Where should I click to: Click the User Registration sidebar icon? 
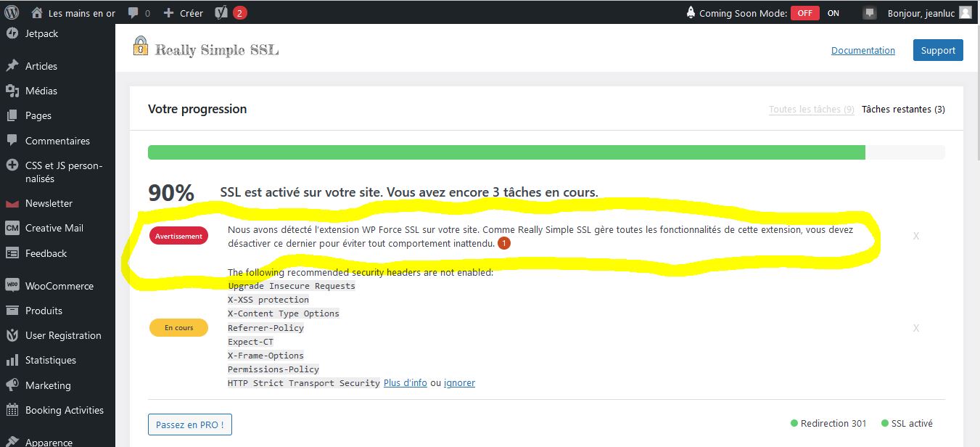(12, 335)
